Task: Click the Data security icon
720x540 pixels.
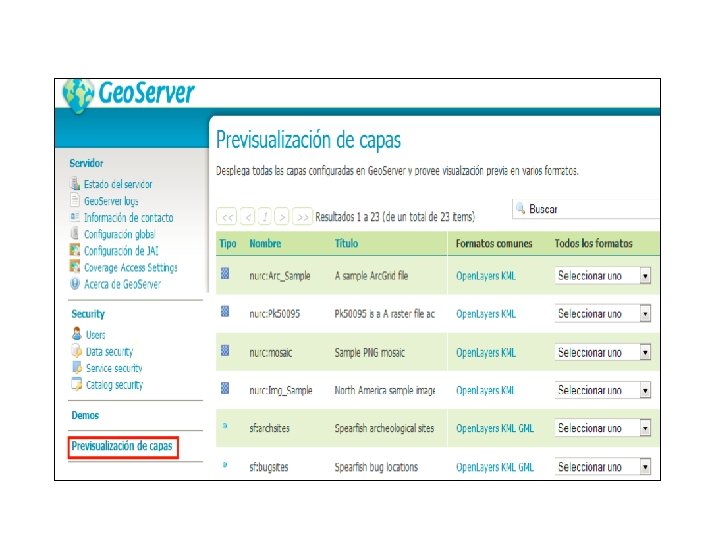Action: click(77, 351)
